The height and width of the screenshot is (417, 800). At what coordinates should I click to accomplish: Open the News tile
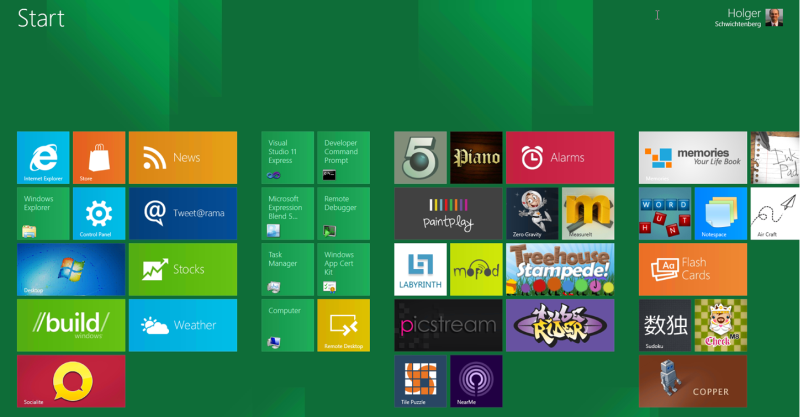183,157
